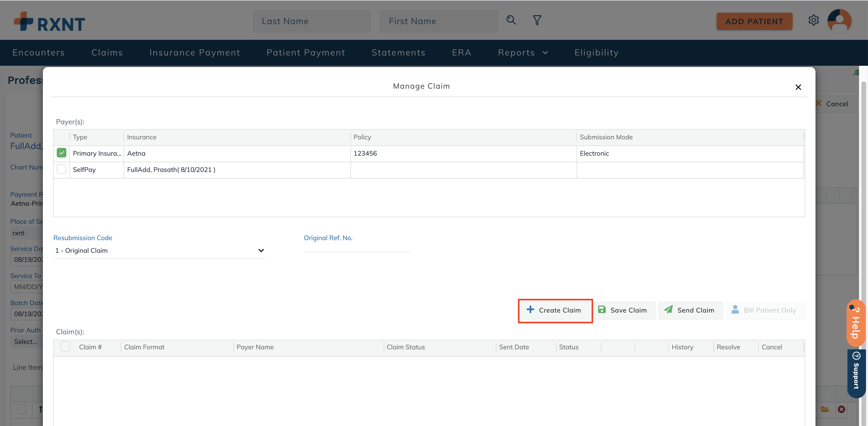Click the user profile avatar
The height and width of the screenshot is (426, 868).
[x=839, y=21]
